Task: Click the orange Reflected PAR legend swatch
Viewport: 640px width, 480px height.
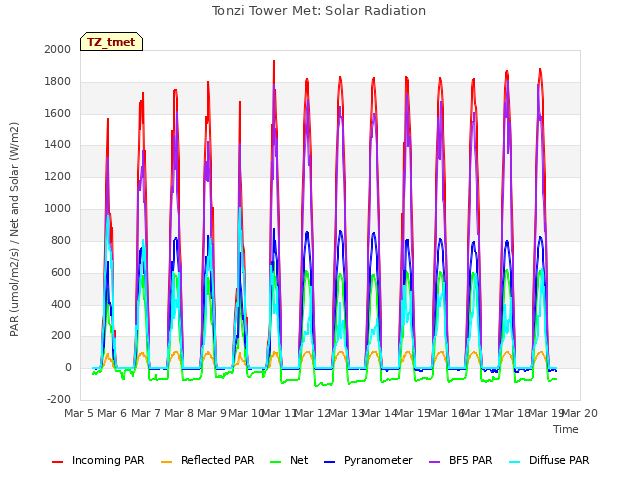Action: click(167, 462)
